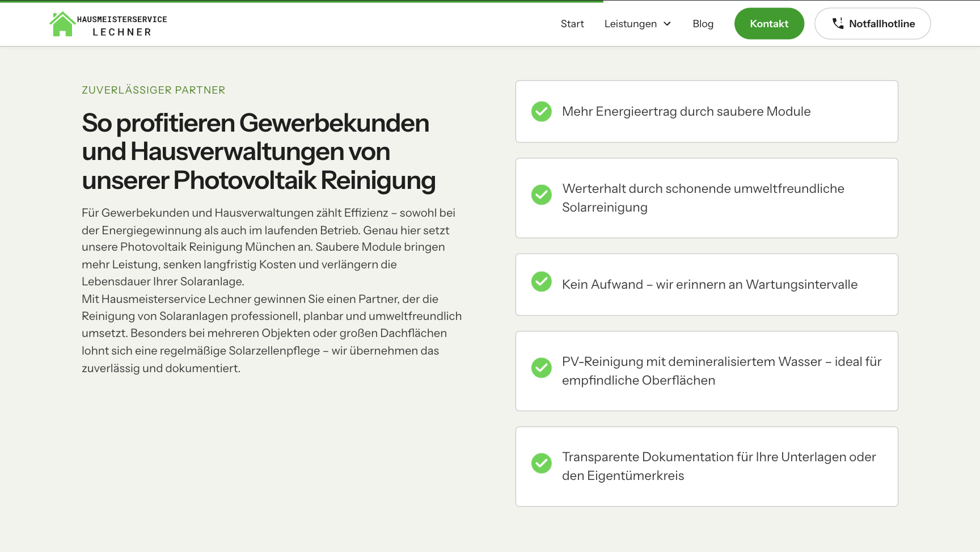Viewport: 980px width, 552px height.
Task: Click the 'ZUVERLÄSSIGER PARTNER' green label
Action: tap(154, 90)
